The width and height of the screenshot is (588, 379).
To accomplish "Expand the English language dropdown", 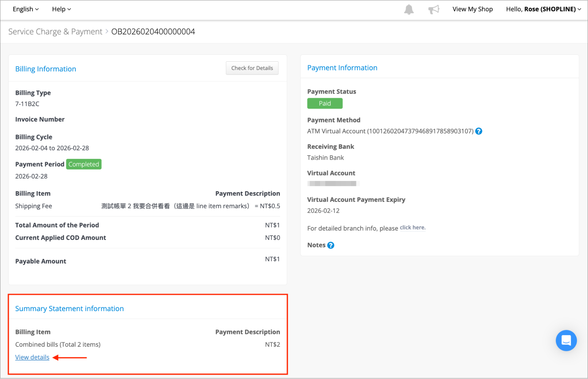I will (26, 9).
